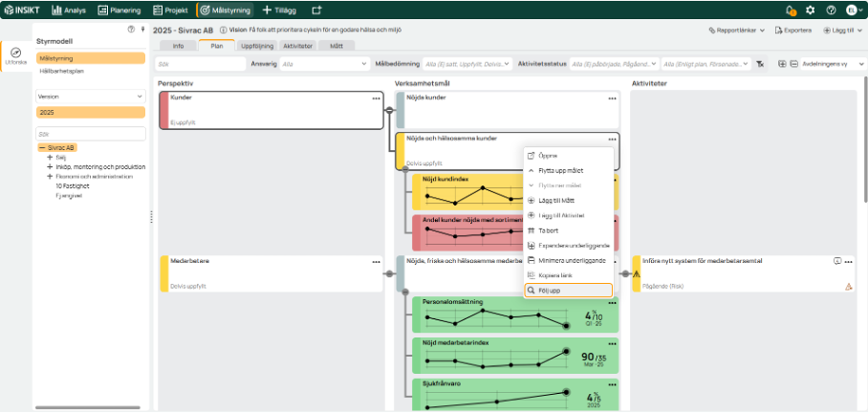Viewport: 868px width, 413px height.
Task: Open settings via the gear icon
Action: 811,10
